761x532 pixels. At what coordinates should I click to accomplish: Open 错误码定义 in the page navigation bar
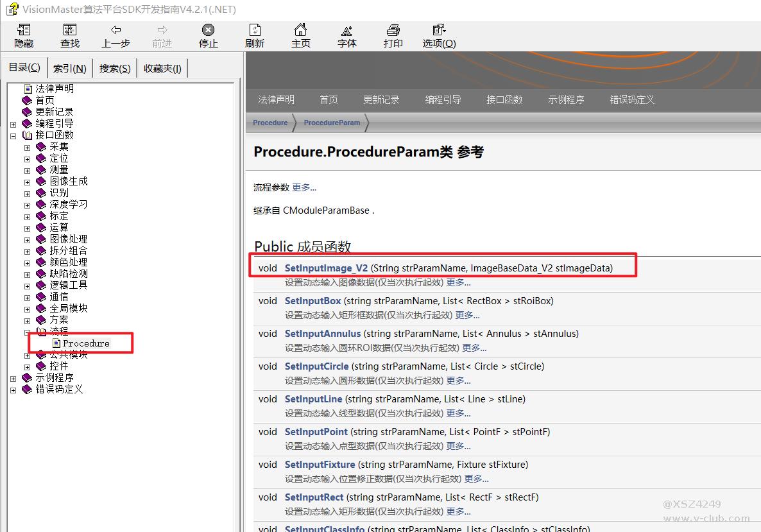(x=633, y=99)
